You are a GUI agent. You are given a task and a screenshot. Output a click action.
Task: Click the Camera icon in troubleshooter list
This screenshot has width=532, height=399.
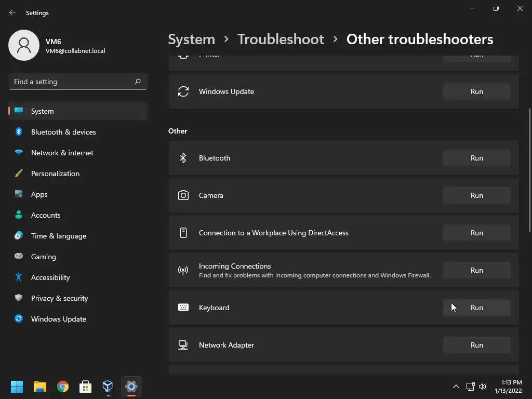183,195
